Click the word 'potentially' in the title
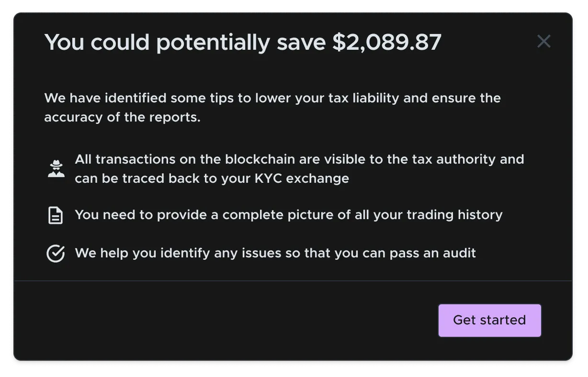The width and height of the screenshot is (588, 377). pos(213,43)
